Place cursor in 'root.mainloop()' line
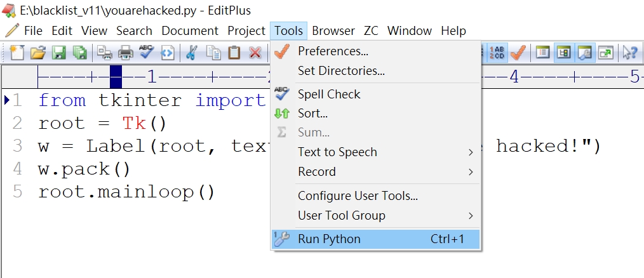Viewport: 644px width, 278px height. point(126,192)
